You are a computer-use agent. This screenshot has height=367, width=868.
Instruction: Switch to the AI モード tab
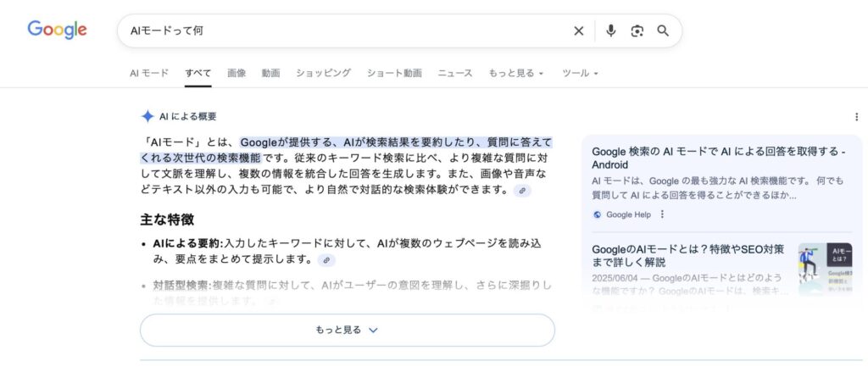[x=149, y=74]
